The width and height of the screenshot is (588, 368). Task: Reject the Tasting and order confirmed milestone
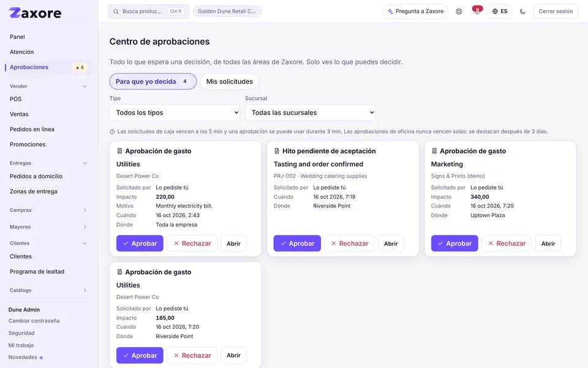[x=350, y=243]
